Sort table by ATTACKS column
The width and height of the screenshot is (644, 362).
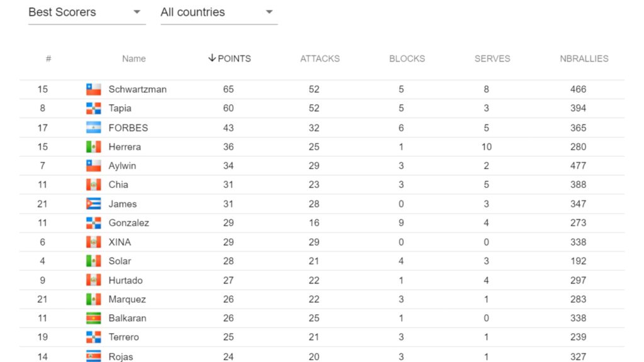coord(319,58)
